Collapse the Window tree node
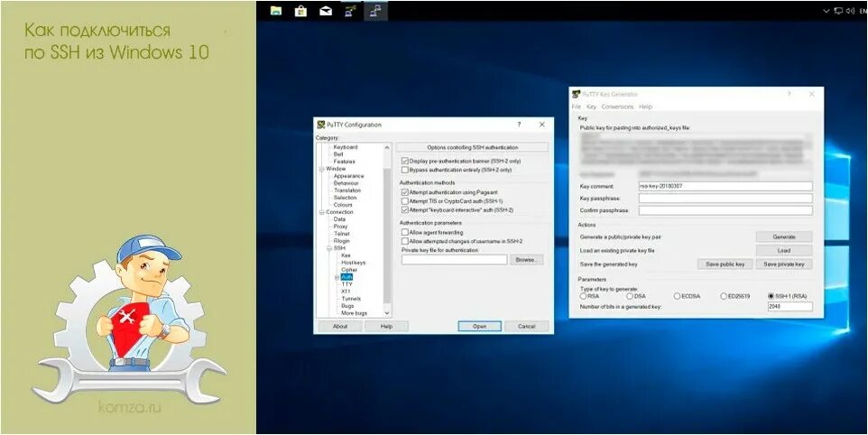The height and width of the screenshot is (435, 868). click(321, 169)
